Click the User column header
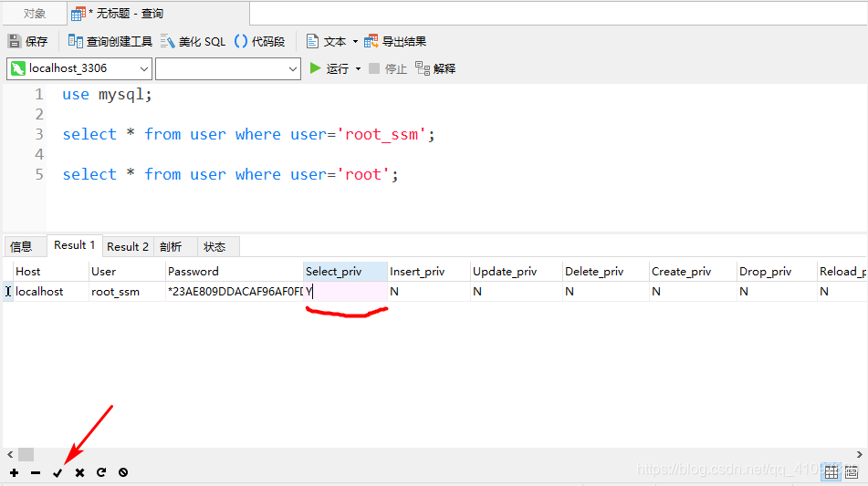 pos(127,272)
